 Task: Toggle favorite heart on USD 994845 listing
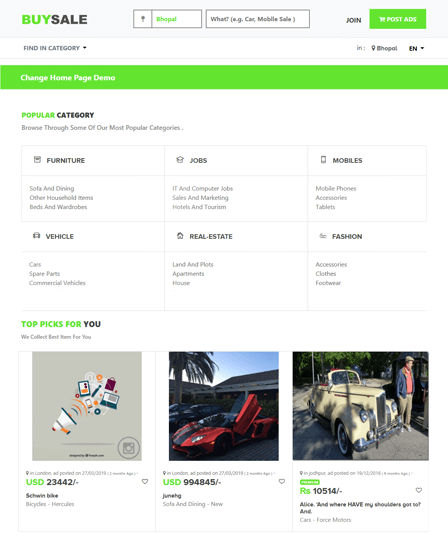click(x=282, y=482)
